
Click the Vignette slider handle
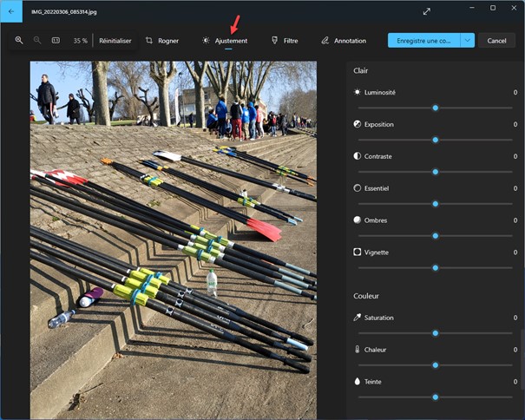click(436, 267)
